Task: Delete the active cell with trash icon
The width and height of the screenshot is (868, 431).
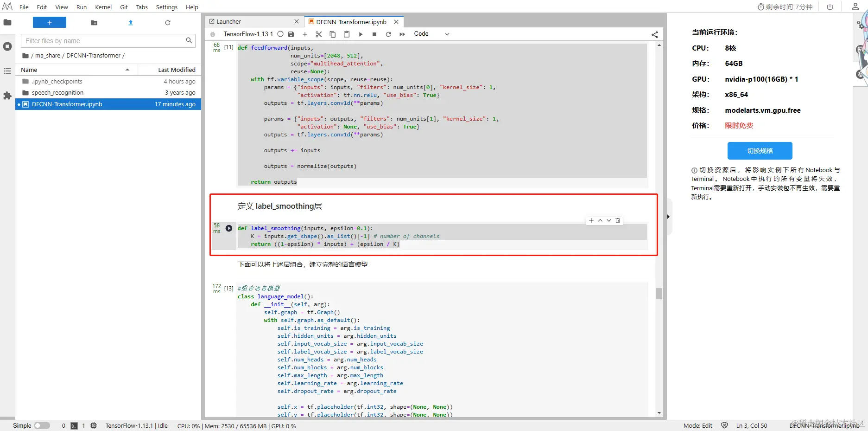Action: coord(618,220)
